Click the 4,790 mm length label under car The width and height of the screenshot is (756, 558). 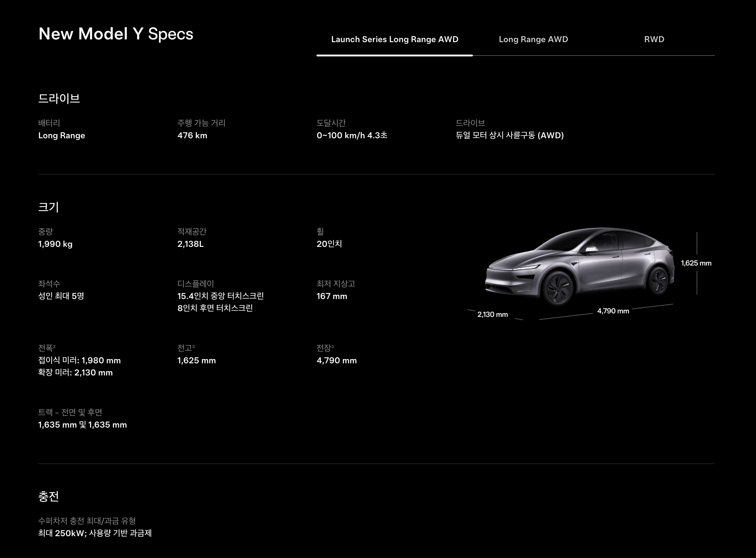pyautogui.click(x=613, y=311)
